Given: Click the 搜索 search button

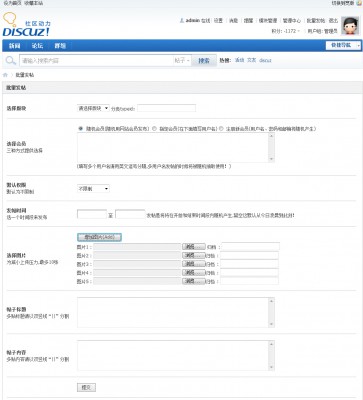Looking at the screenshot, I should (204, 61).
